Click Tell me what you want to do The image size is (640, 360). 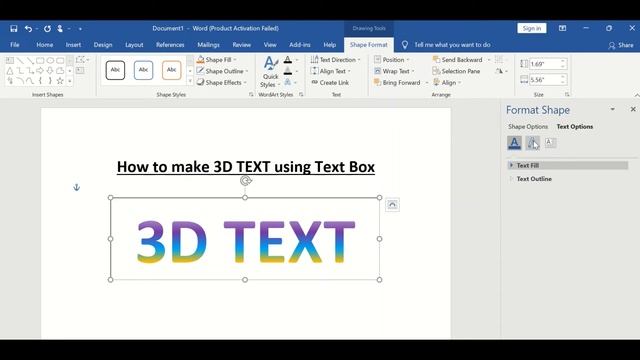coord(452,45)
